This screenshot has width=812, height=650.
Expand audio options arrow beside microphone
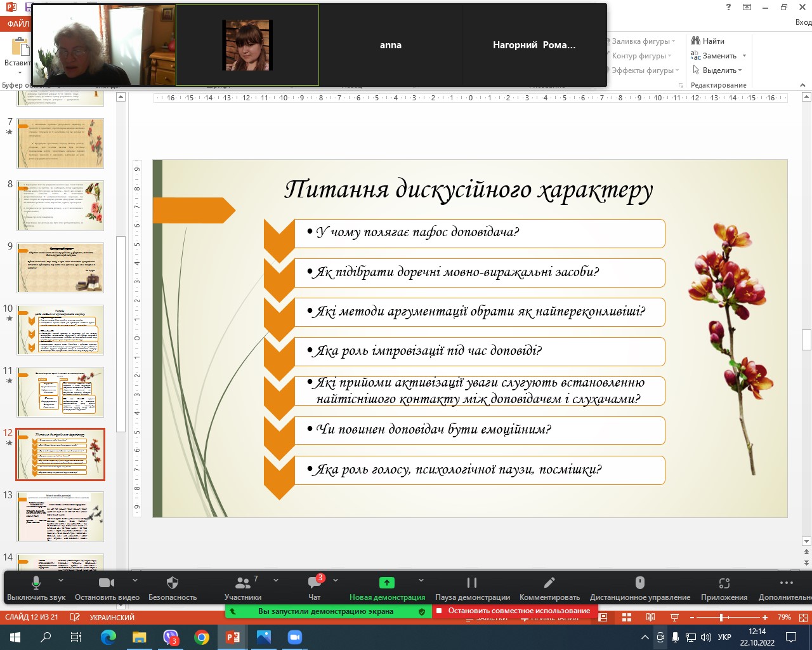click(61, 580)
